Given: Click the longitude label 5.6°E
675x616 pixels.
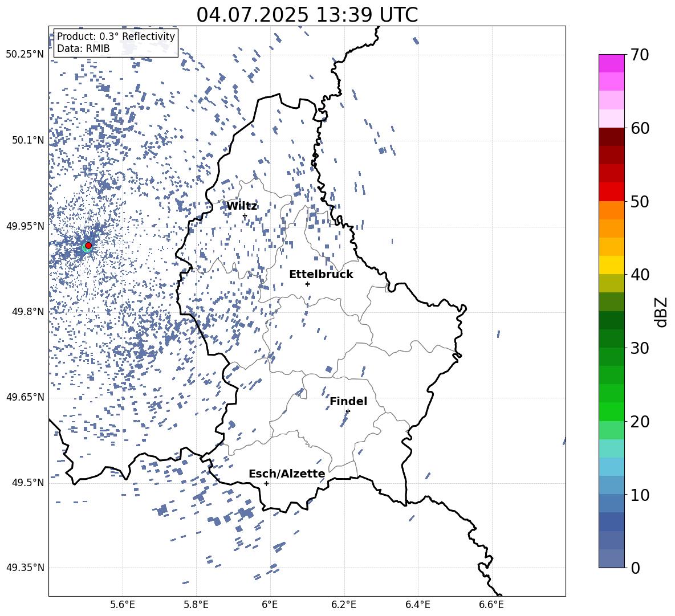Looking at the screenshot, I should [123, 605].
